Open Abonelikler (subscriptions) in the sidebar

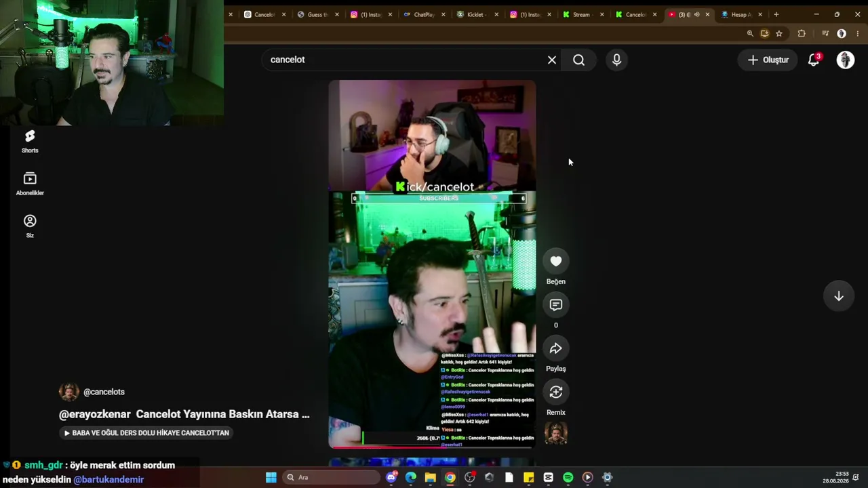click(30, 184)
